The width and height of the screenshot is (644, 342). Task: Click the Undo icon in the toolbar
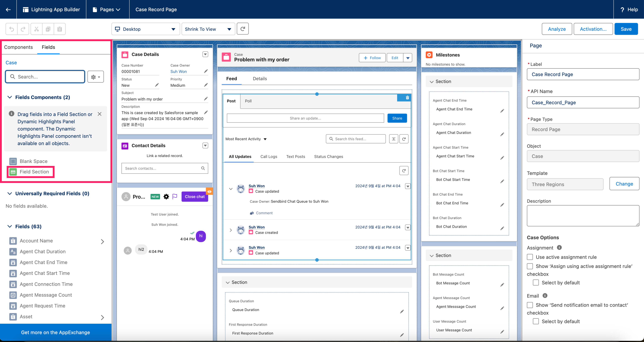click(11, 29)
